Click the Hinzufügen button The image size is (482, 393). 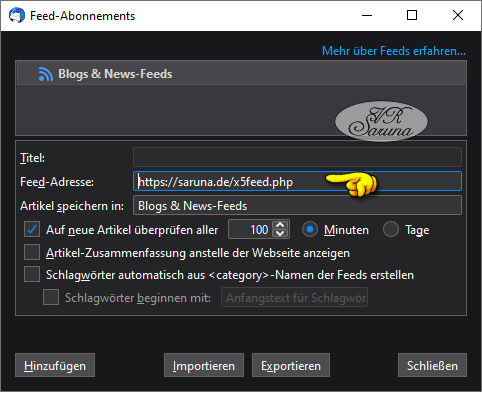click(x=55, y=365)
